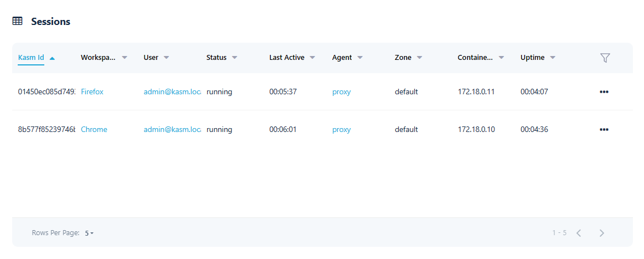Open the Chrome workspace link
This screenshot has width=644, height=259.
94,130
